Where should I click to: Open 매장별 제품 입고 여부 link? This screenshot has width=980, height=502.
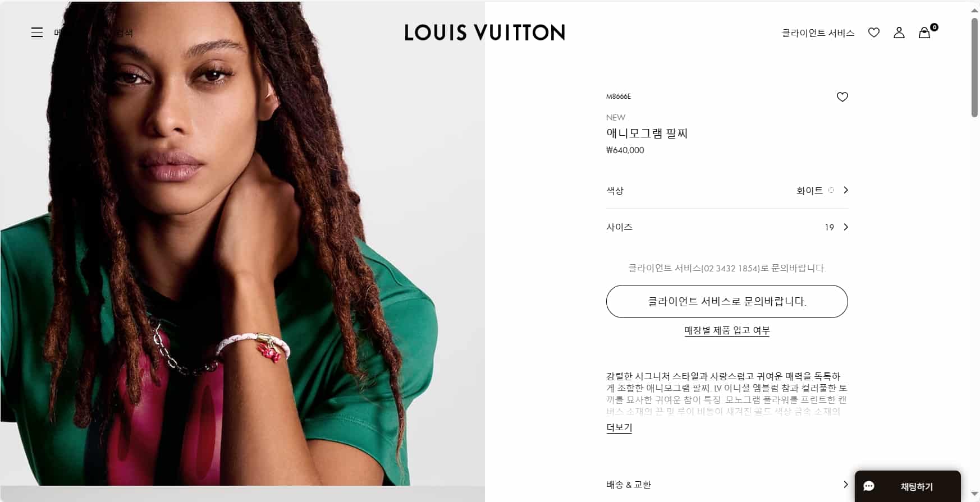727,330
